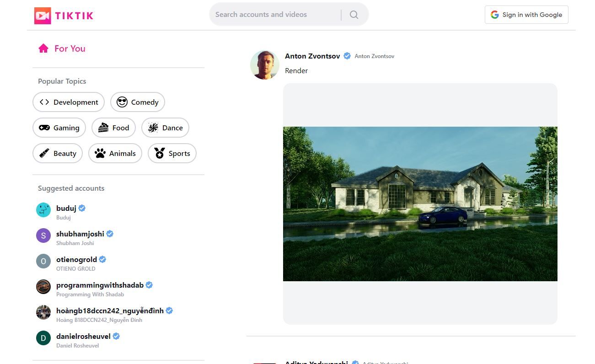Click hoàngb18dccn242's profile avatar
The width and height of the screenshot is (595, 364).
point(43,312)
